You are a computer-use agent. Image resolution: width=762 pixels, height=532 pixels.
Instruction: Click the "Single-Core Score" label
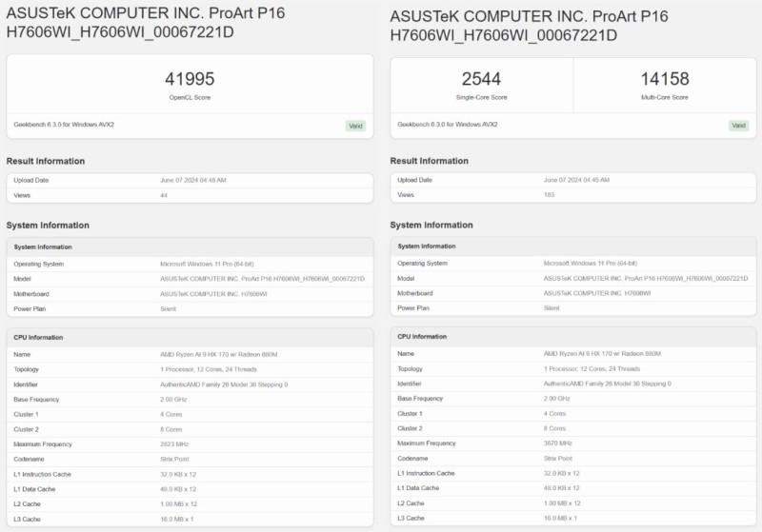point(481,97)
